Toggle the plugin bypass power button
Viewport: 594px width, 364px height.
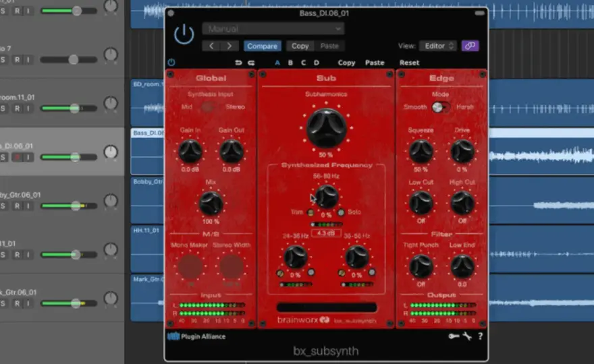pyautogui.click(x=184, y=34)
